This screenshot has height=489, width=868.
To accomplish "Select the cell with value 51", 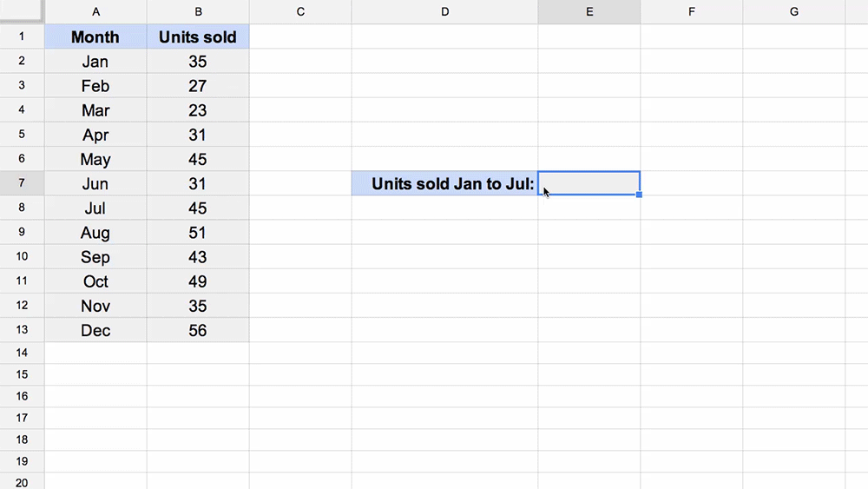I will tap(198, 232).
